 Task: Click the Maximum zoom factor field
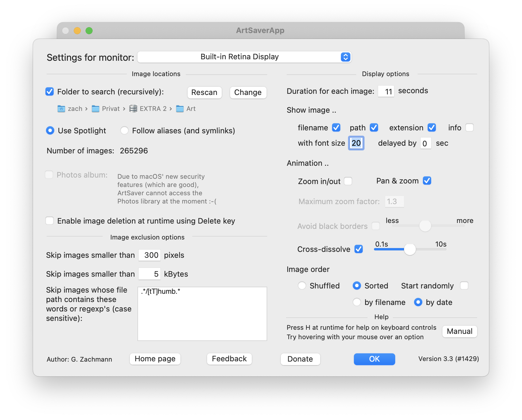pos(394,201)
